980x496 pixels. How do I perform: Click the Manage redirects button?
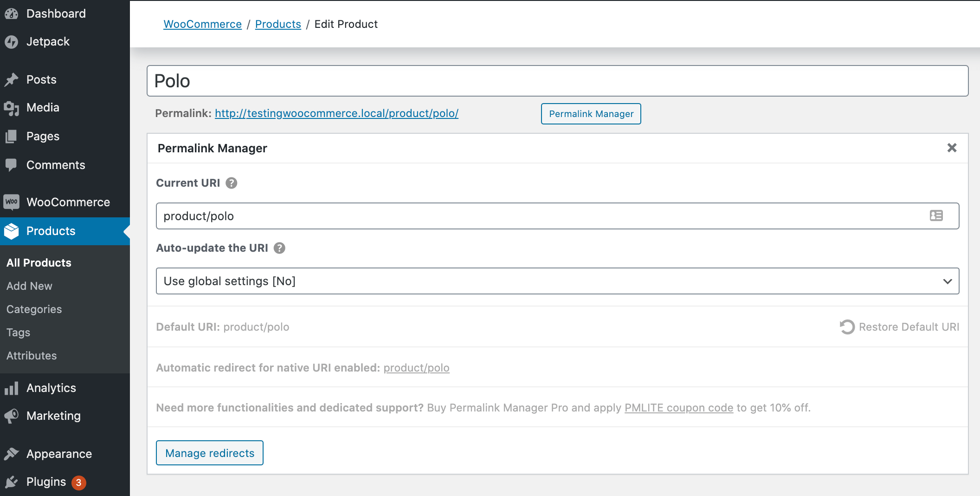[x=210, y=453]
